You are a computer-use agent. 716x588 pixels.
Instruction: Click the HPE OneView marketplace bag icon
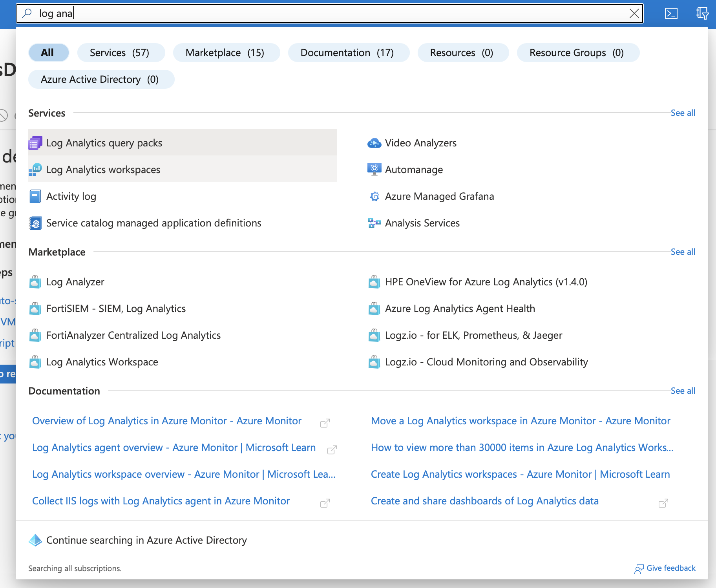tap(374, 282)
